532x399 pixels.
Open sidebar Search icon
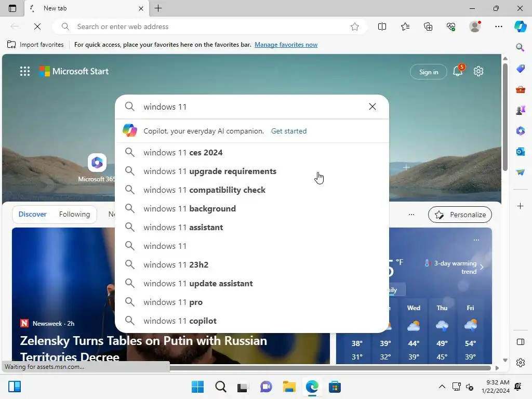pos(520,47)
